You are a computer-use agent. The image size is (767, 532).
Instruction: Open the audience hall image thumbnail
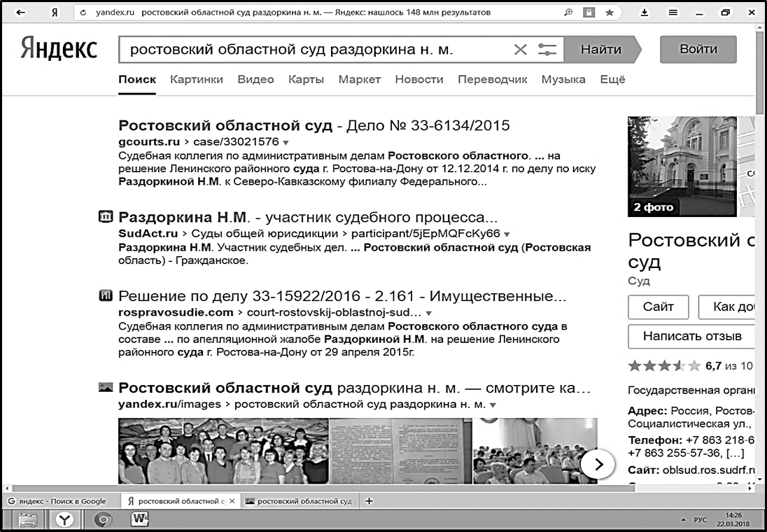point(535,451)
